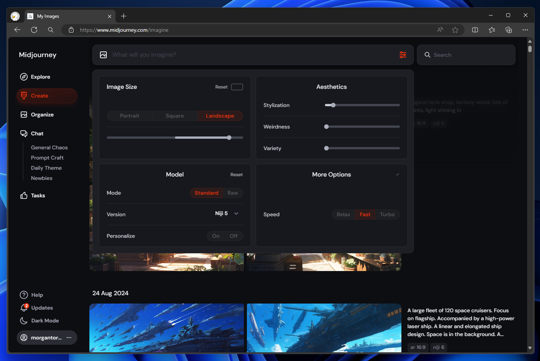This screenshot has height=361, width=540.
Task: Click the Create sidebar item
Action: tap(47, 96)
